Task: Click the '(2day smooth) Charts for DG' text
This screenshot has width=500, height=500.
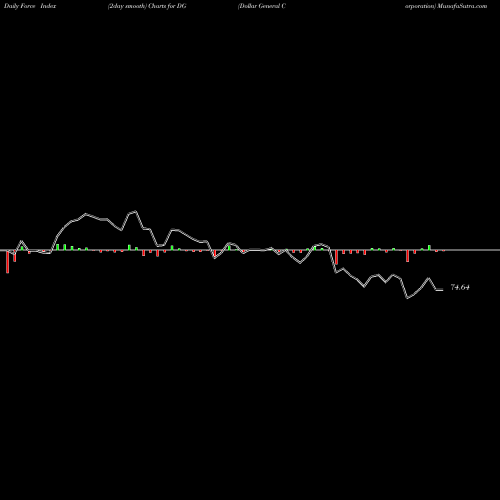Action: 147,6
